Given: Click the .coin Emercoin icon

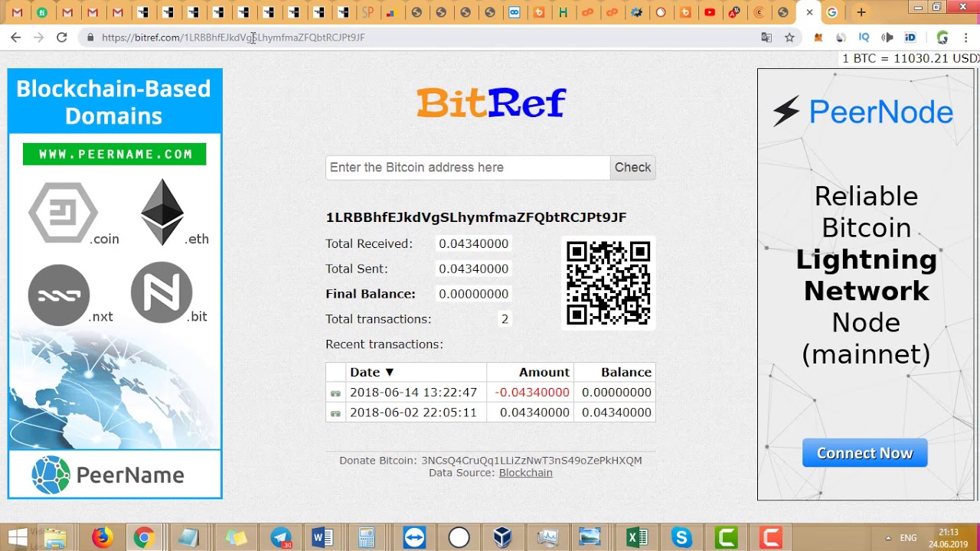Looking at the screenshot, I should 64,214.
